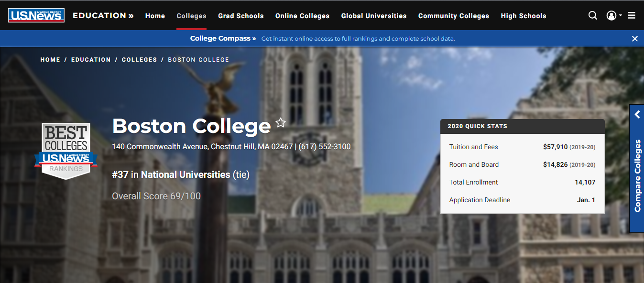
Task: Open the Global Universities section
Action: click(x=374, y=16)
